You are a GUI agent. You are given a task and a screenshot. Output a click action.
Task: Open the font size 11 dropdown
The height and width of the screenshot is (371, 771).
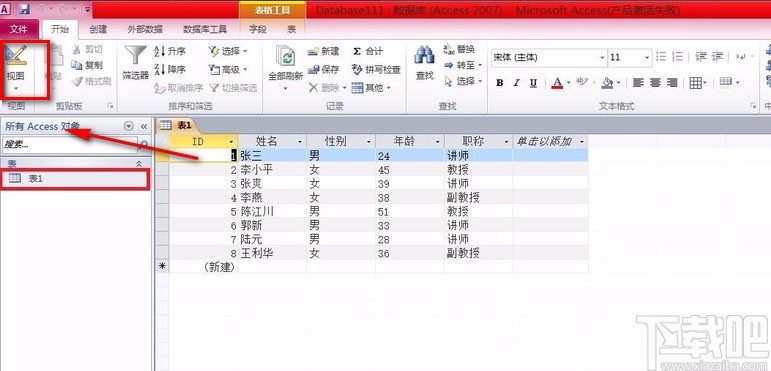[647, 57]
